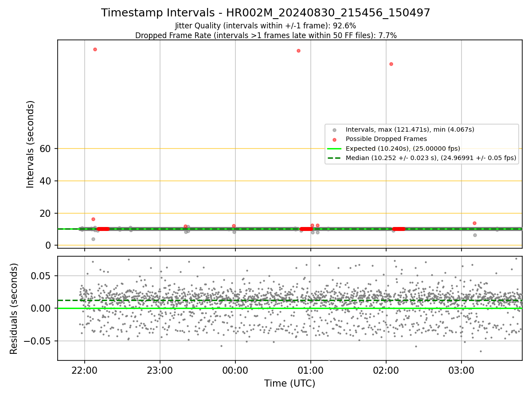Click the red dropped-frame point after 03:00
This screenshot has height=399, width=532.
(474, 223)
